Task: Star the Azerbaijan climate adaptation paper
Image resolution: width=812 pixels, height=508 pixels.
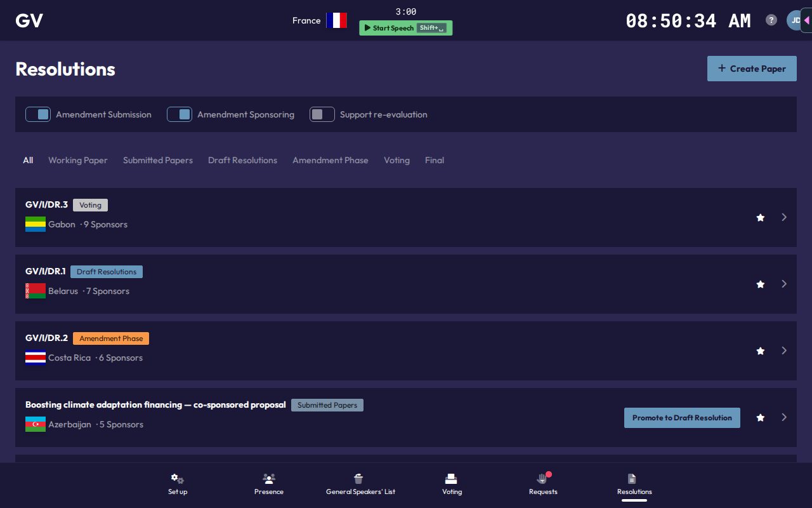Action: pos(760,418)
